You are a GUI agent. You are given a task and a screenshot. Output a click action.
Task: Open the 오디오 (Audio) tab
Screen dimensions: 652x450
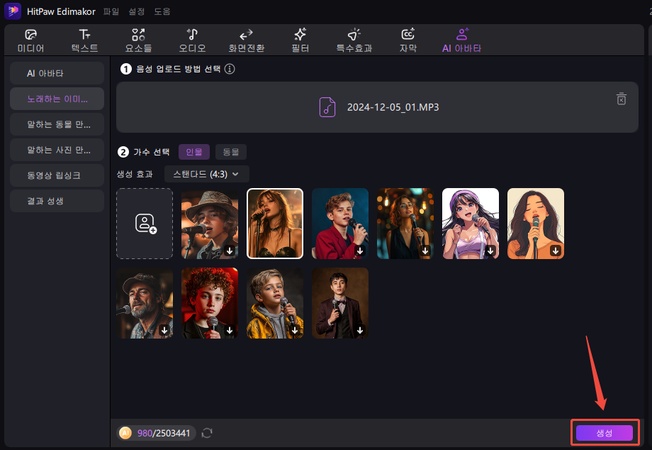pos(191,40)
